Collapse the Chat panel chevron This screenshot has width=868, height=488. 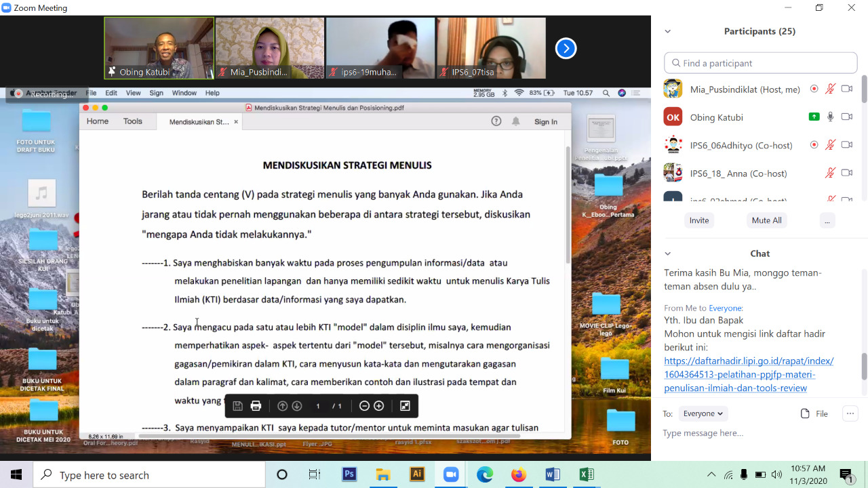coord(668,253)
